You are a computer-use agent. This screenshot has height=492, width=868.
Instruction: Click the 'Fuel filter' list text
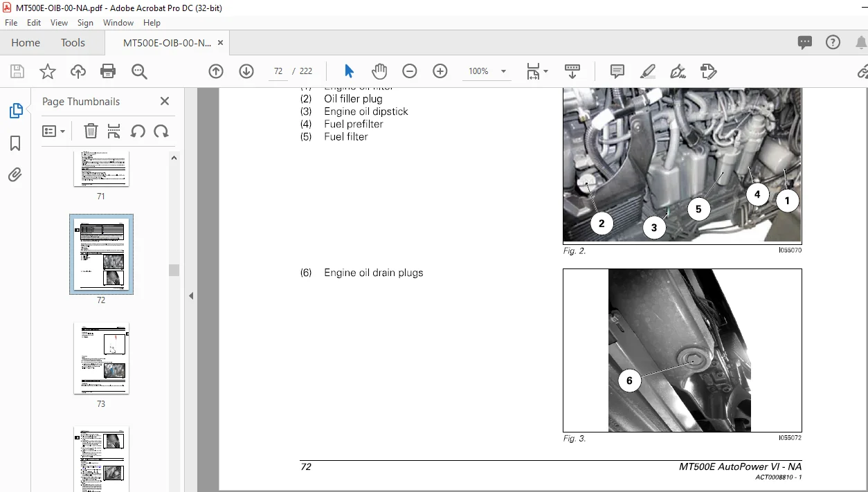pos(346,136)
